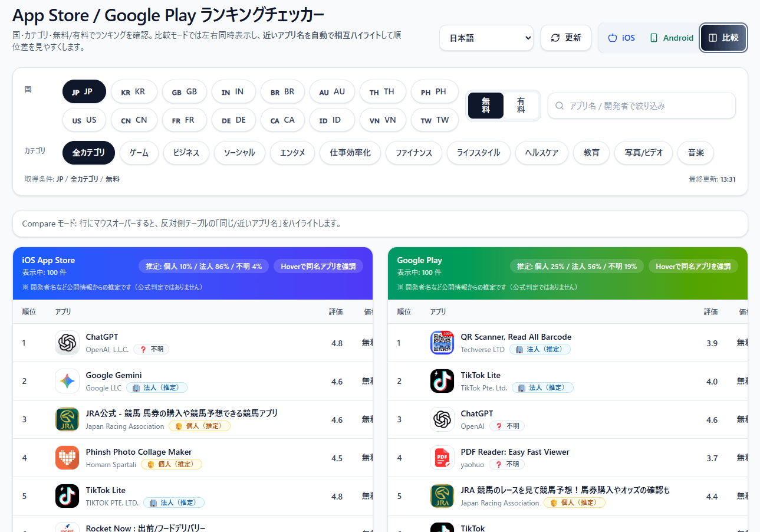Click the PDF Reader app icon
This screenshot has width=760, height=532.
(x=442, y=458)
